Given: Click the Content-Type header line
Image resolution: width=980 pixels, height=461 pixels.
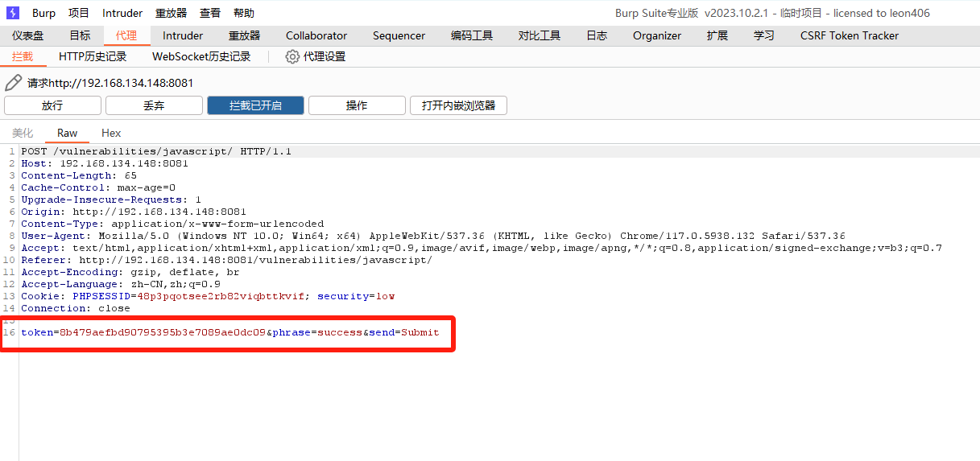Looking at the screenshot, I should tap(172, 224).
